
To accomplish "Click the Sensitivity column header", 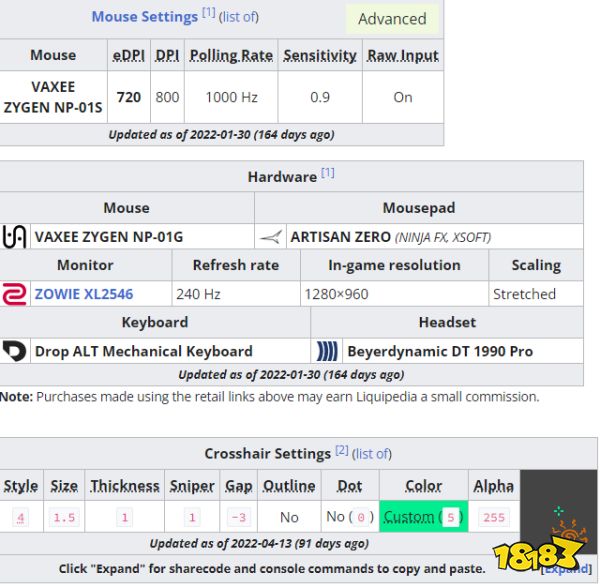I will tap(320, 55).
